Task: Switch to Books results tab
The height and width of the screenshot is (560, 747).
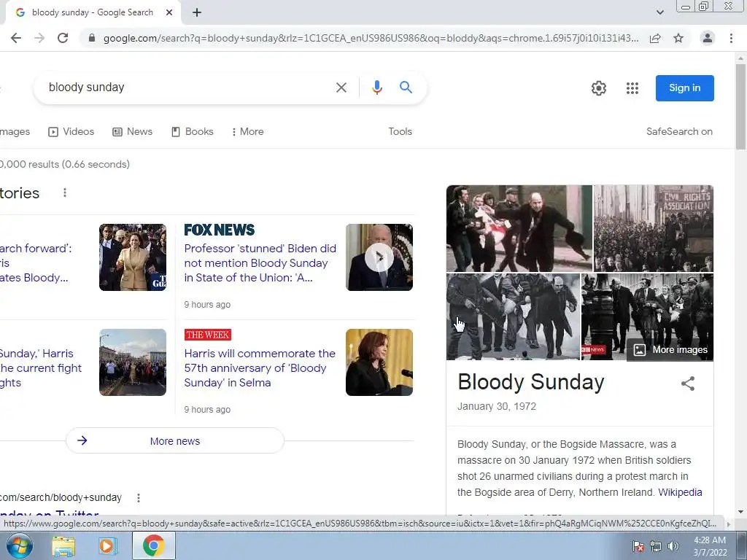Action: 193,132
